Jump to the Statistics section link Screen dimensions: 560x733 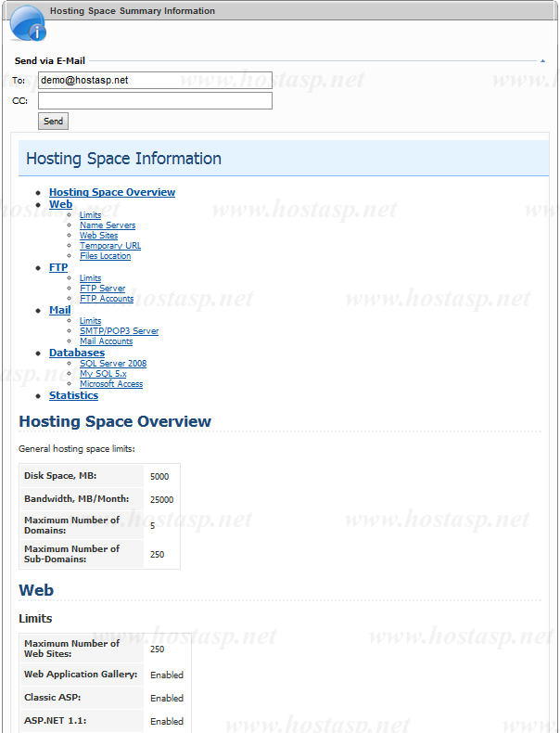click(x=73, y=395)
